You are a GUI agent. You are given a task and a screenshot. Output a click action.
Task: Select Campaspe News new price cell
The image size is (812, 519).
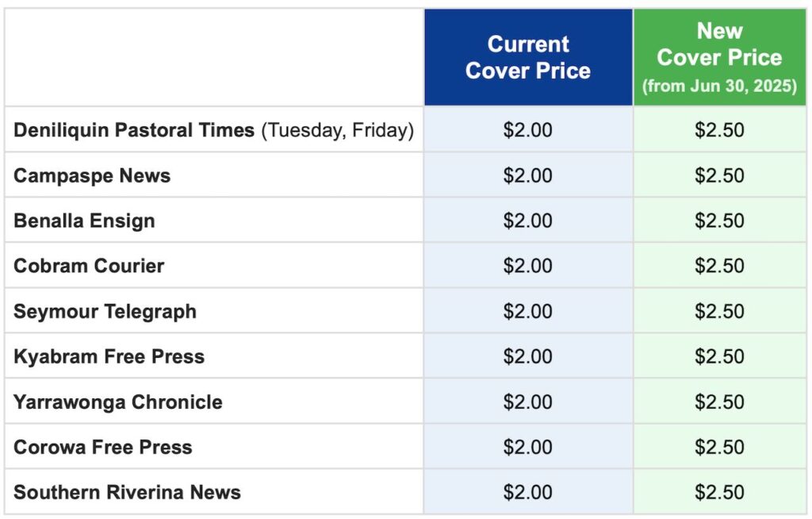coord(719,175)
